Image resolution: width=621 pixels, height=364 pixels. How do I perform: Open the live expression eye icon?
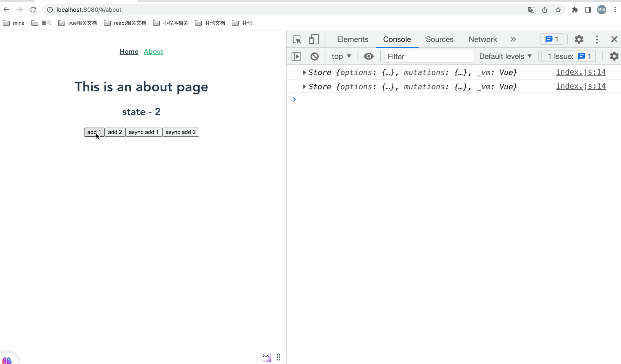pos(369,56)
